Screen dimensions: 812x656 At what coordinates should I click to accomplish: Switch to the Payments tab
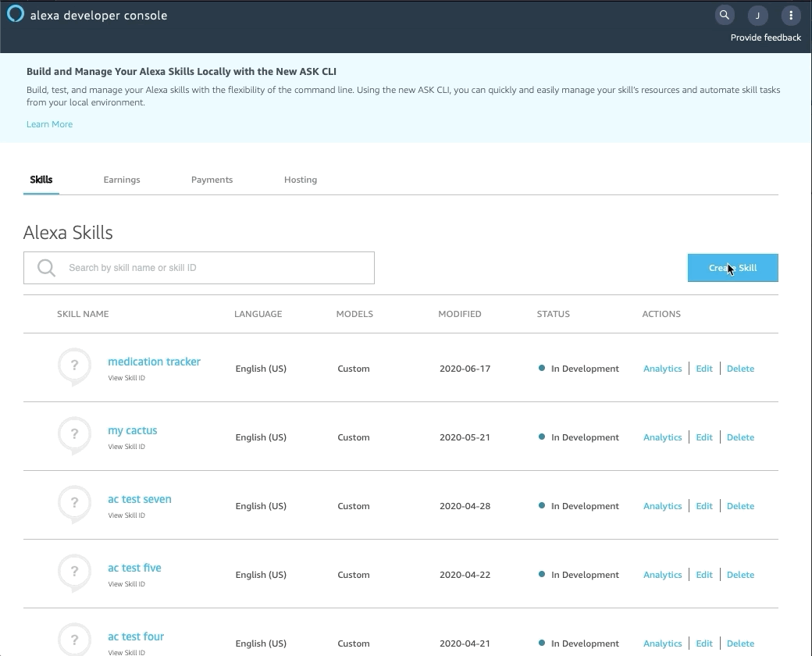click(212, 180)
